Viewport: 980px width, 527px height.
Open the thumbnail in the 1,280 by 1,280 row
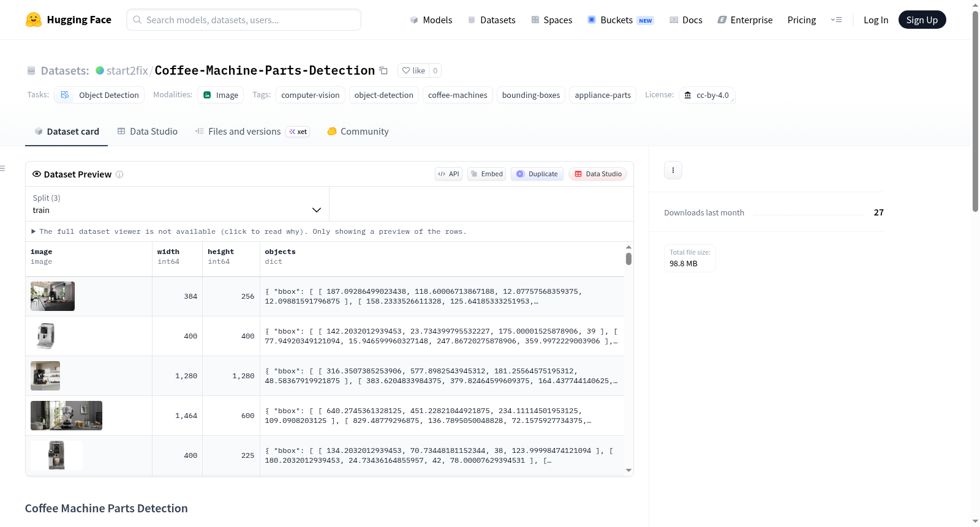click(45, 376)
